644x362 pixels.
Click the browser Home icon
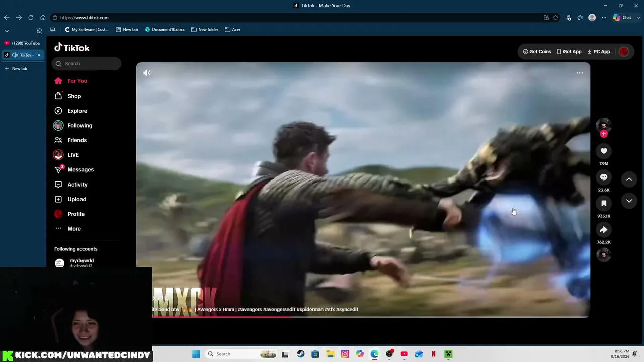point(43,18)
